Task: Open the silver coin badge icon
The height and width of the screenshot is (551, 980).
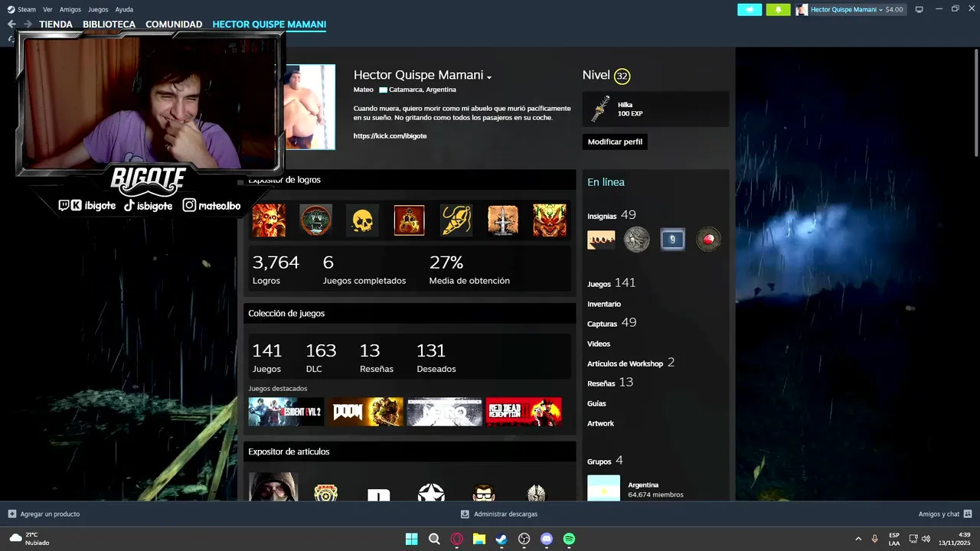Action: [636, 240]
